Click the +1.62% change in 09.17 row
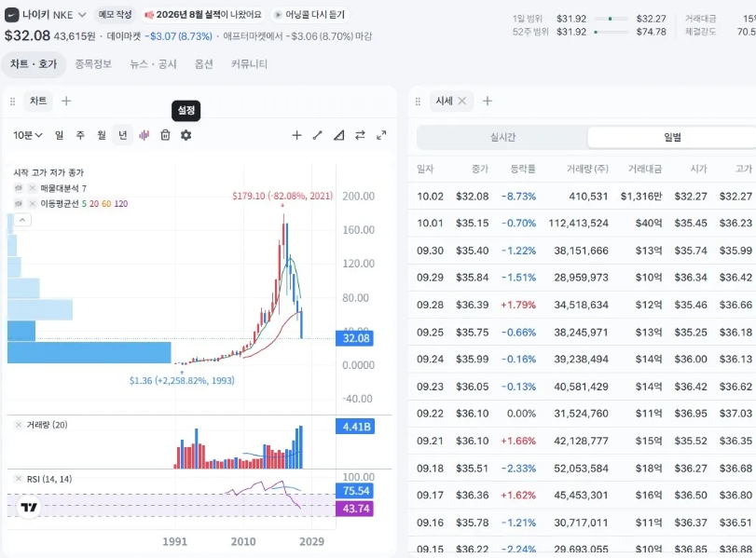The height and width of the screenshot is (558, 756). (x=518, y=495)
